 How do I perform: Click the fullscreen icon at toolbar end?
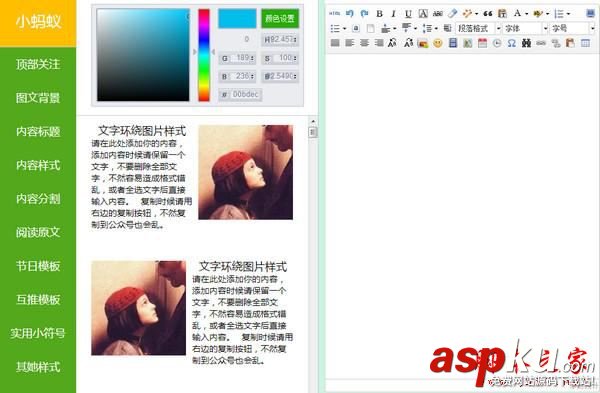(590, 13)
